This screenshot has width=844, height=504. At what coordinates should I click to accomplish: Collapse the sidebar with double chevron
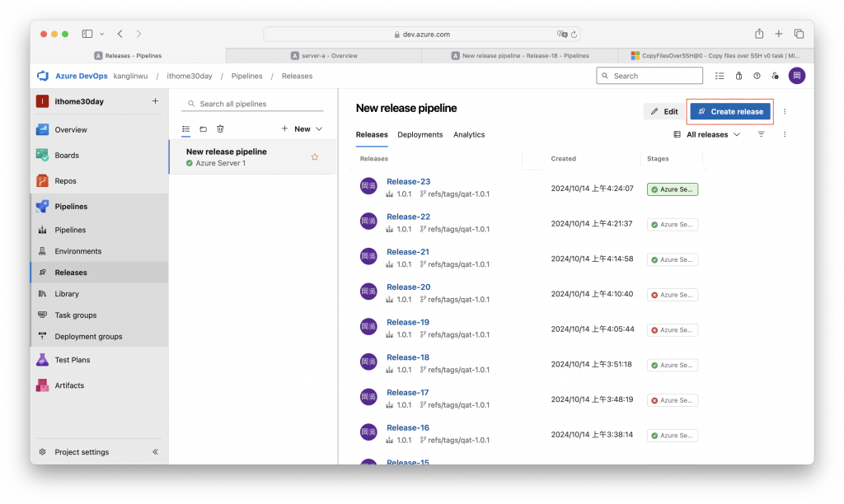point(155,452)
